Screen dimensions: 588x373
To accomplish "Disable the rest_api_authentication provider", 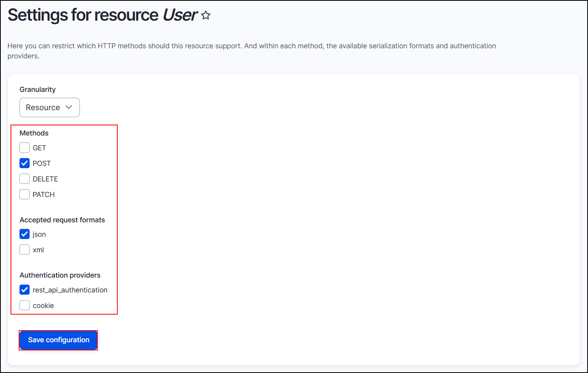I will tap(25, 290).
